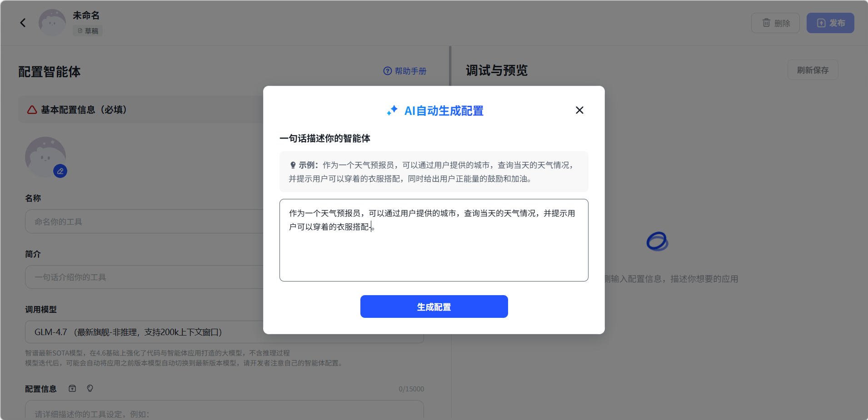Click the 简介 input field
The width and height of the screenshot is (868, 420).
point(144,277)
